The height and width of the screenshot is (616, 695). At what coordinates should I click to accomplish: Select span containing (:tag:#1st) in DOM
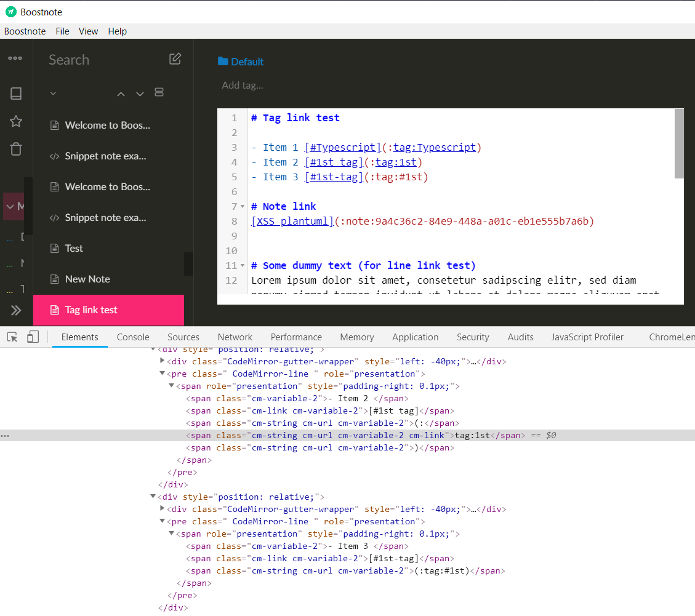345,571
